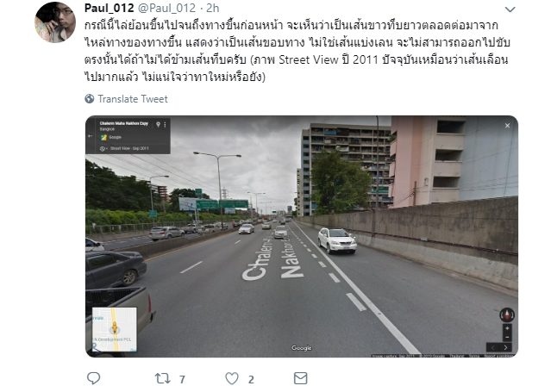Screen dimensions: 551x392
Task: Zoom in with the plus button
Action: point(507,328)
